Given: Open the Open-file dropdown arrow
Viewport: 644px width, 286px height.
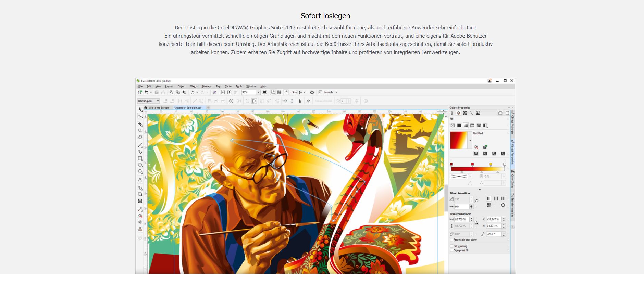Looking at the screenshot, I should (x=151, y=92).
